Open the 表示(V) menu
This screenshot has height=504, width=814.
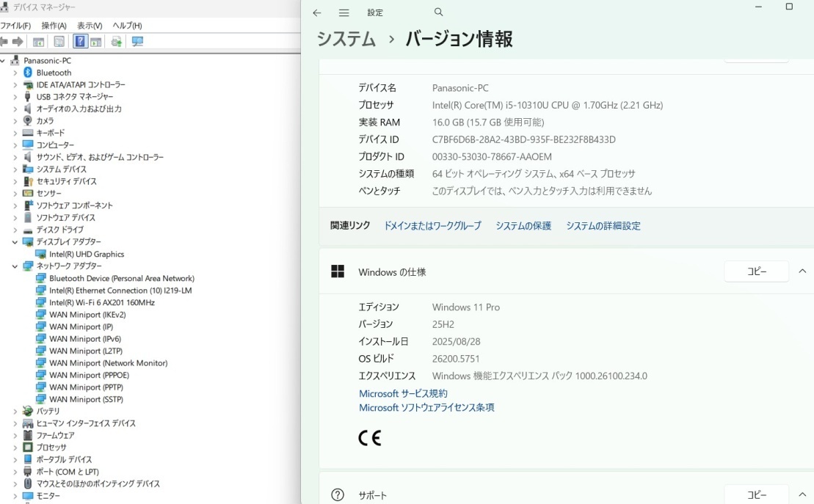(x=90, y=26)
